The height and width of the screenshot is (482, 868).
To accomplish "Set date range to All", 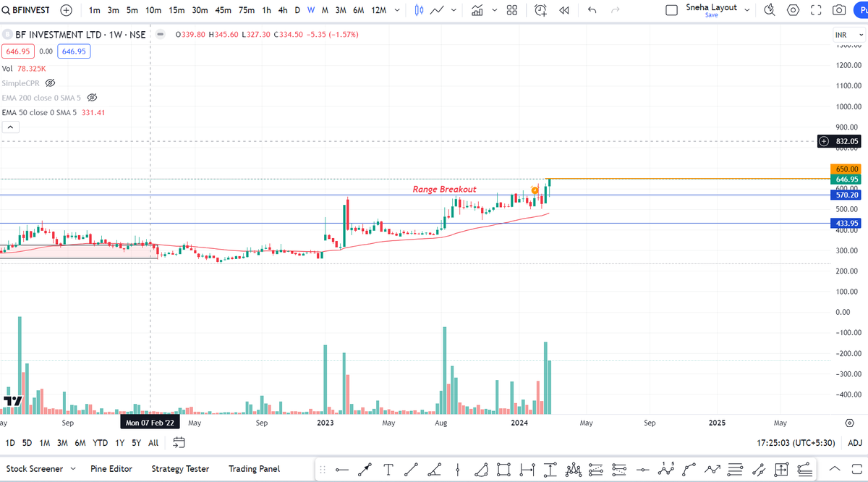I will click(x=153, y=442).
